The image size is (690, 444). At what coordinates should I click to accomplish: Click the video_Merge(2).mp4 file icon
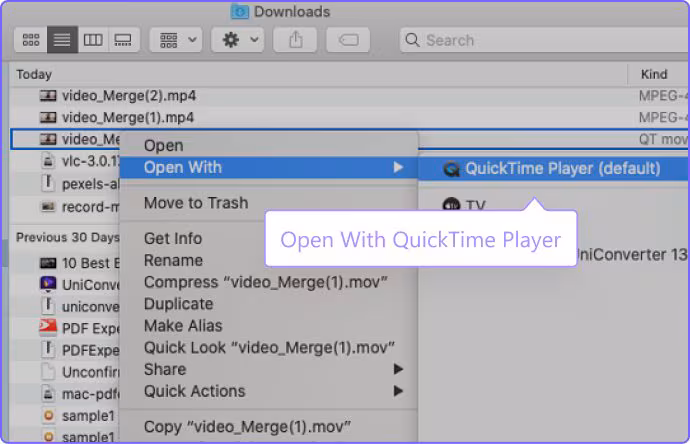(48, 95)
